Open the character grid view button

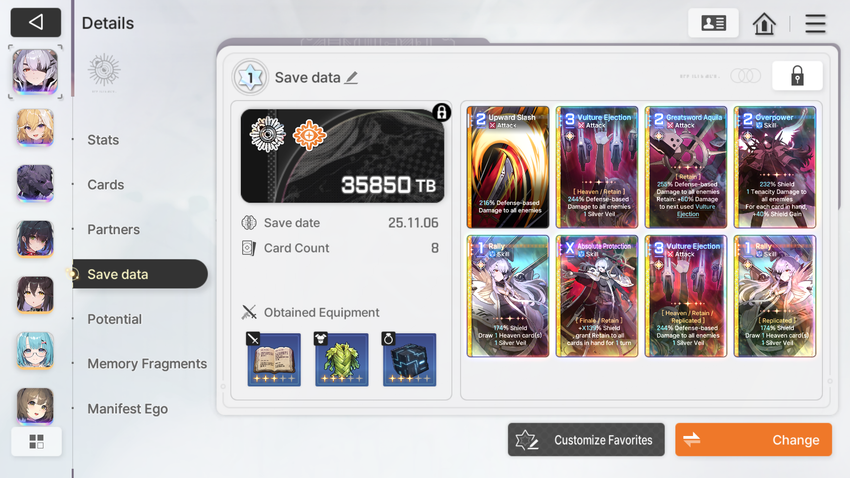click(x=36, y=441)
